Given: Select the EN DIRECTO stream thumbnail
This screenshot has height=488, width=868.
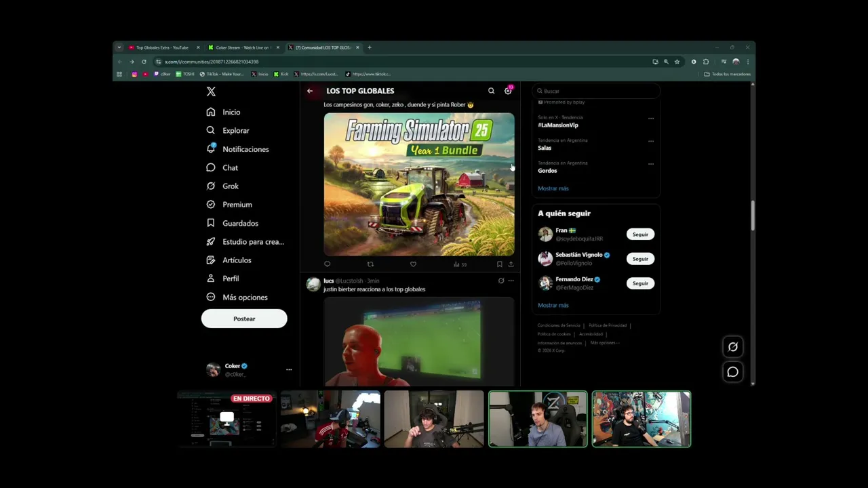Looking at the screenshot, I should 226,419.
